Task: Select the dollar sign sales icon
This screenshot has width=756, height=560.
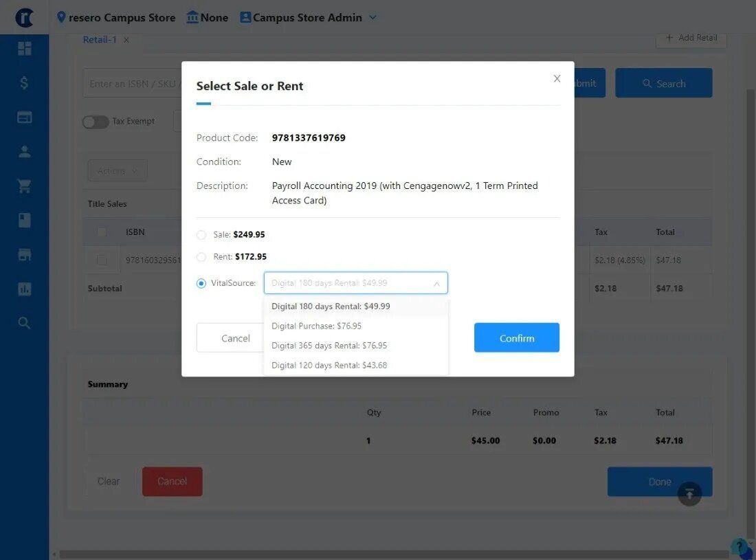Action: [24, 82]
